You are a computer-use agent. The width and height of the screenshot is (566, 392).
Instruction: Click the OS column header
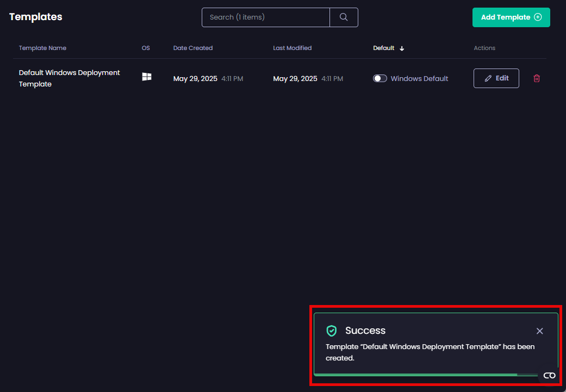(x=146, y=48)
